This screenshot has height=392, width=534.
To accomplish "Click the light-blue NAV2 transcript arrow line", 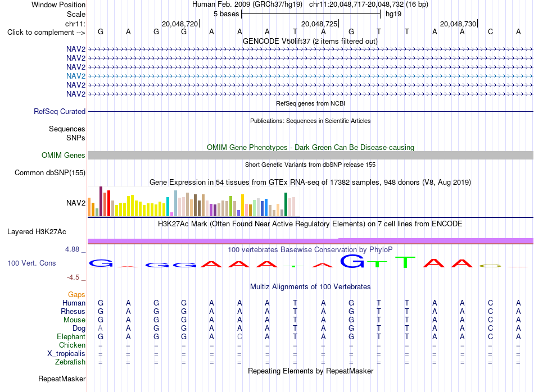I will click(311, 76).
